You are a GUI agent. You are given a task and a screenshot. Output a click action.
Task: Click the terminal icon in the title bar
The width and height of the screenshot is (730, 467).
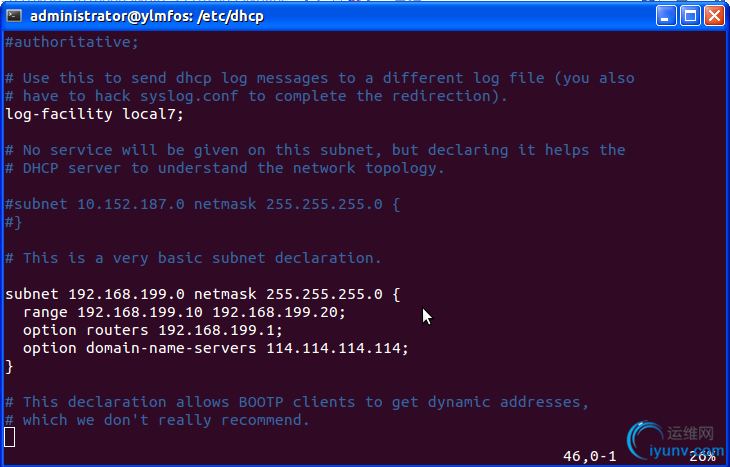click(x=14, y=16)
